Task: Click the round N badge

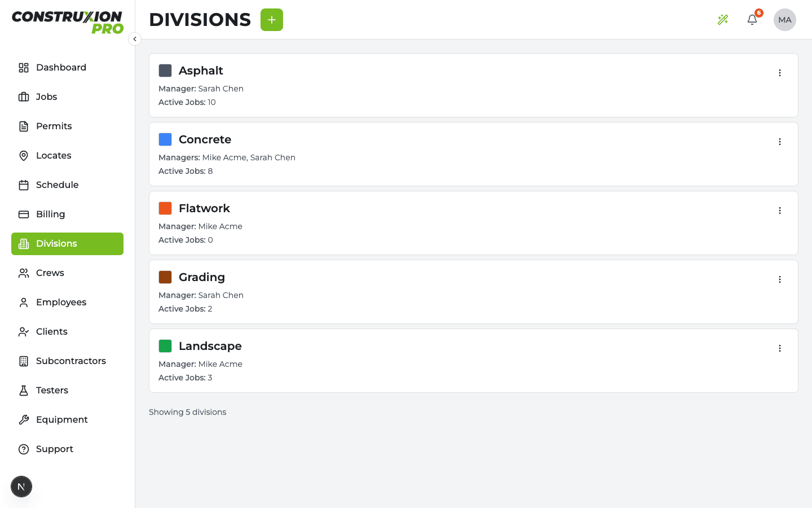Action: pyautogui.click(x=21, y=487)
